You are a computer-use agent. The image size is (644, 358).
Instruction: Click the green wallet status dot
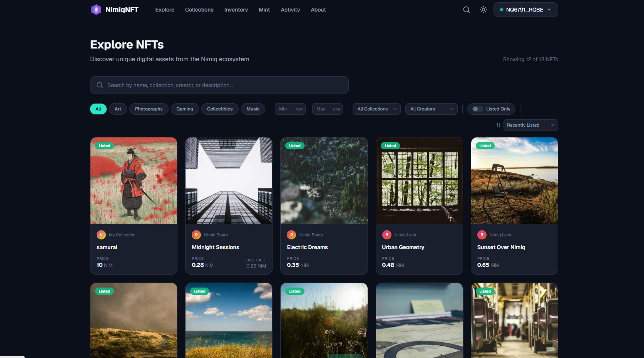(501, 10)
